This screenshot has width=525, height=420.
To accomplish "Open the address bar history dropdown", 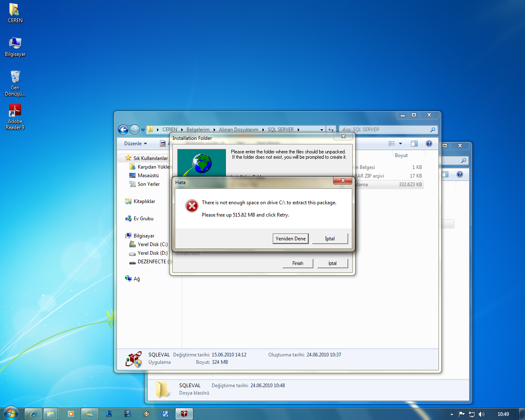I will pyautogui.click(x=322, y=130).
